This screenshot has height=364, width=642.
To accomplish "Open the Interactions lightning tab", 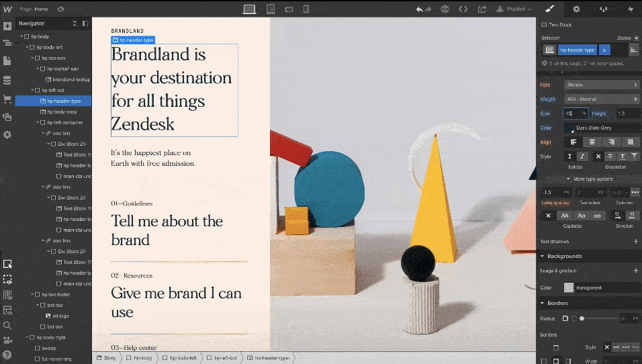I will tap(631, 9).
